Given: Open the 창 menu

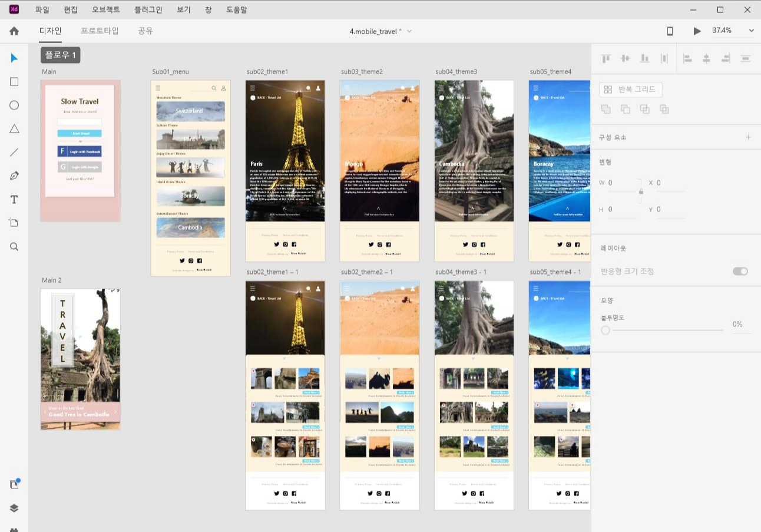Looking at the screenshot, I should 209,9.
